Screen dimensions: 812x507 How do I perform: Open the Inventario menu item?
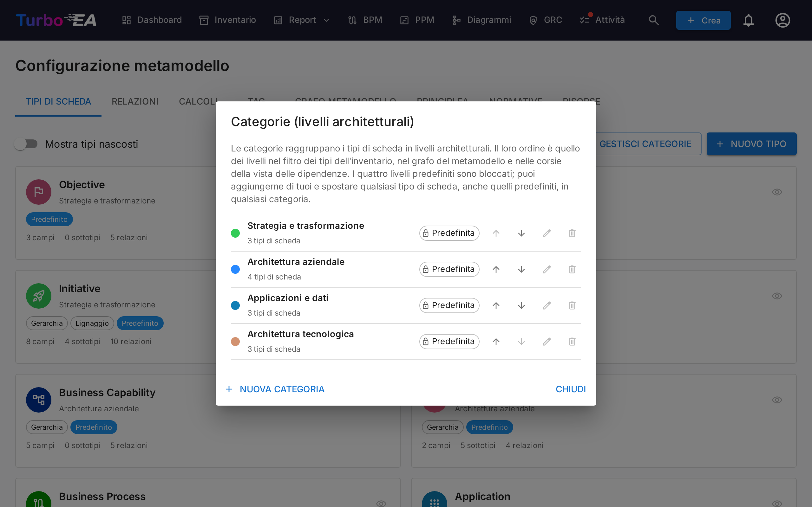coord(228,20)
